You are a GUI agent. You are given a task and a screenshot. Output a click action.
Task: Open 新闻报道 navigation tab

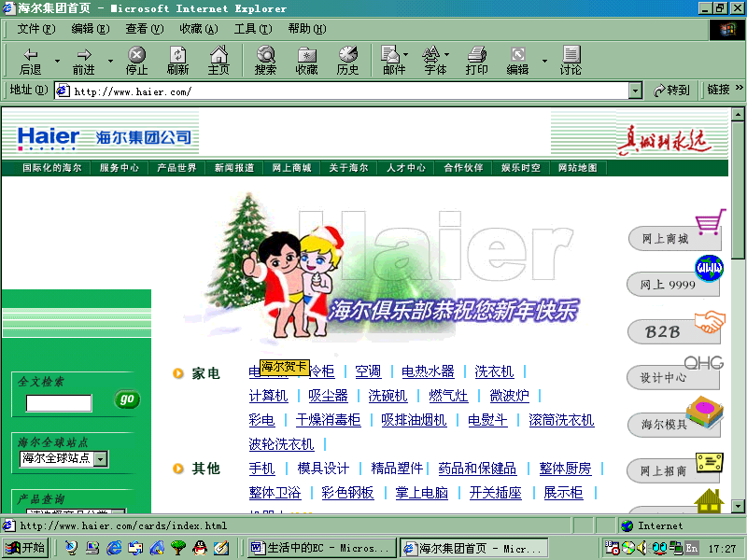(234, 168)
